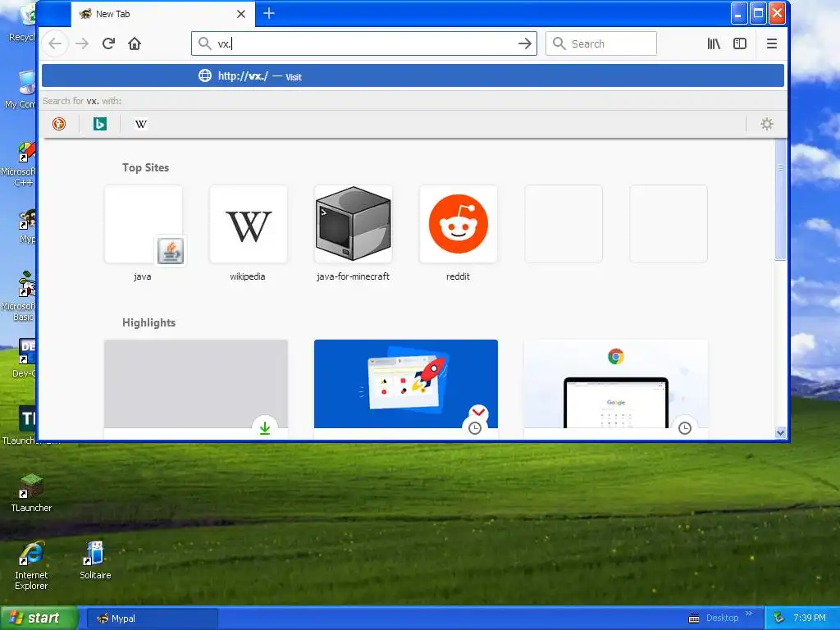Search with the Wikipedia engine icon
The image size is (840, 630).
(x=140, y=124)
